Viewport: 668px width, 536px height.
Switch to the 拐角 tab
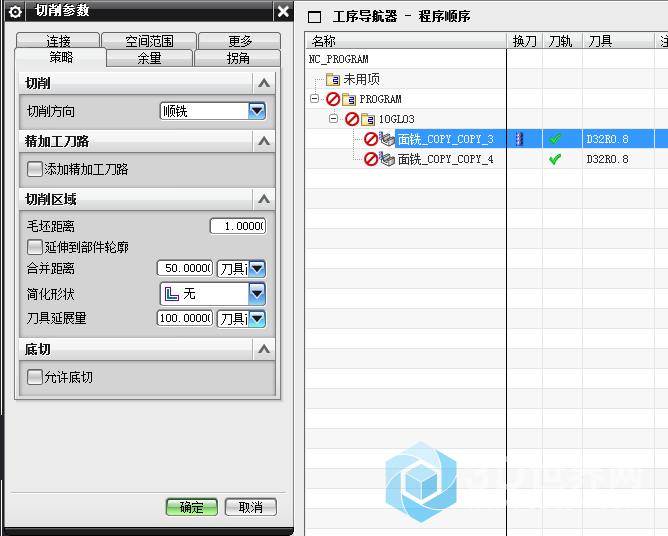(x=238, y=58)
